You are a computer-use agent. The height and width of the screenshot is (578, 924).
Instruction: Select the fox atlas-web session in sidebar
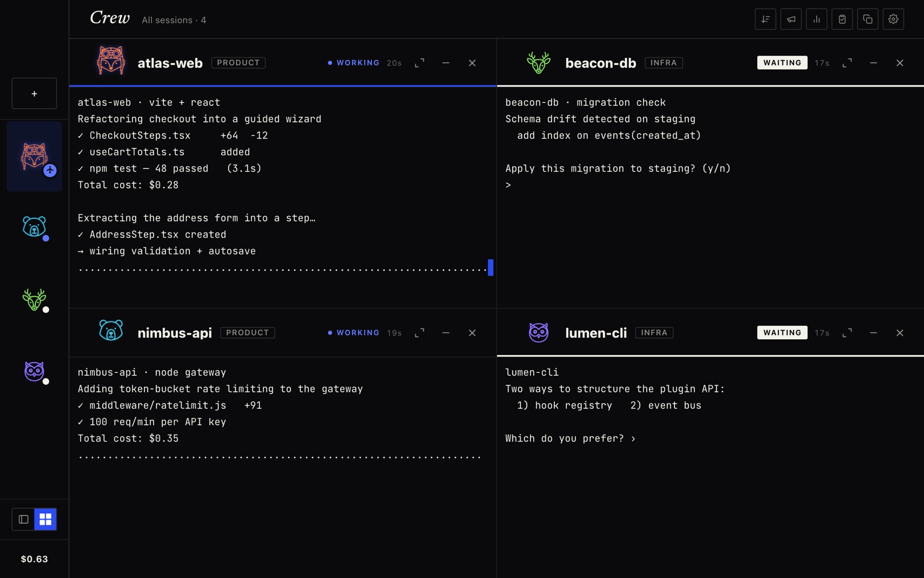click(34, 157)
